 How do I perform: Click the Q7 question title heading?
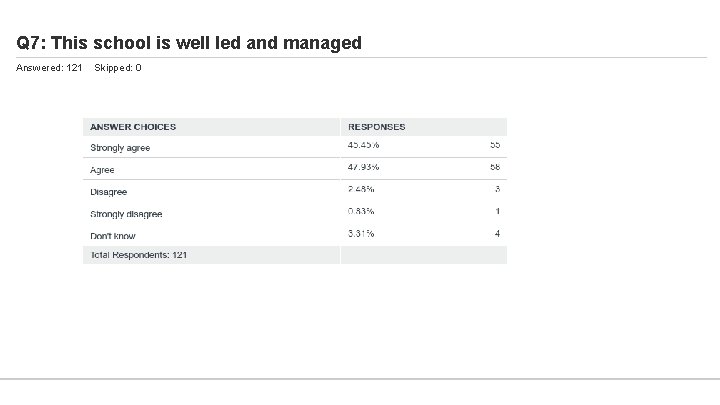(189, 43)
